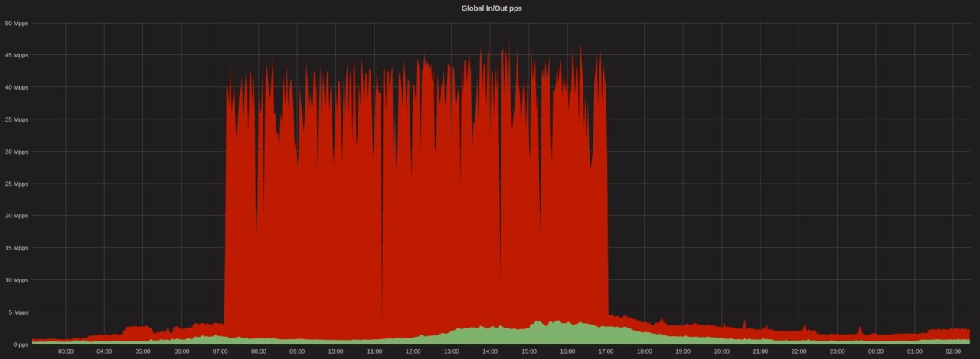Click the 12:00 time axis label
Viewport: 980px width, 359px height.
(x=413, y=352)
